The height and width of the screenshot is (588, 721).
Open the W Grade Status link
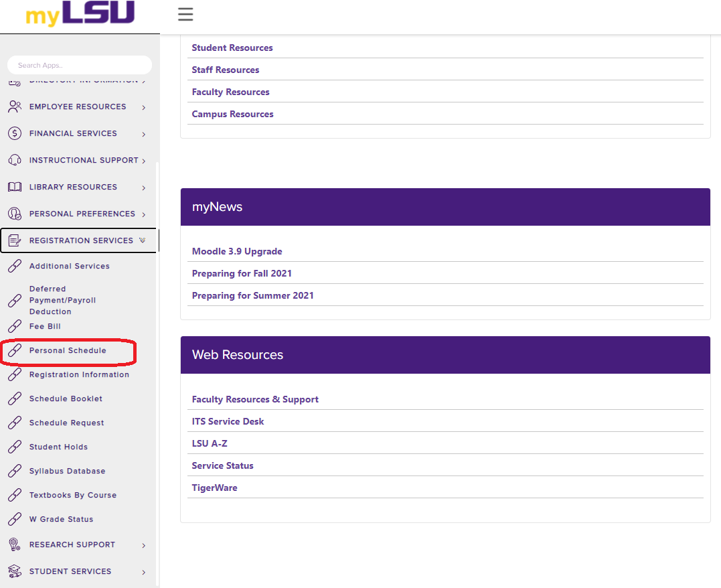click(x=61, y=519)
